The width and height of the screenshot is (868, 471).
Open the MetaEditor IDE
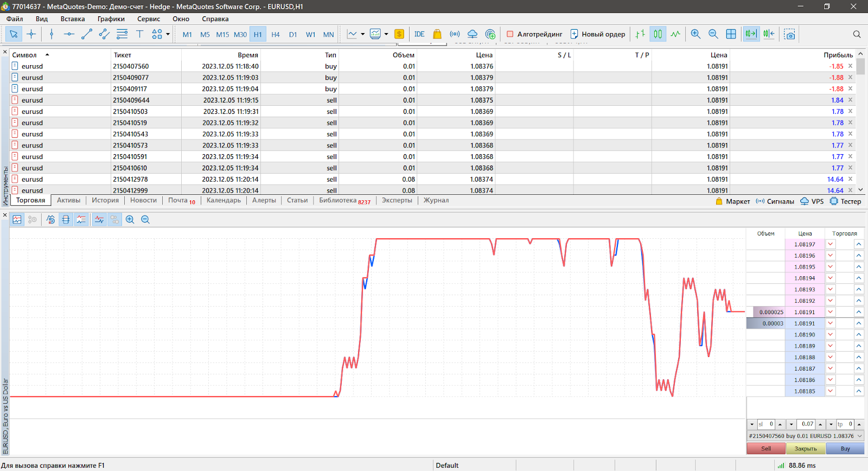419,34
